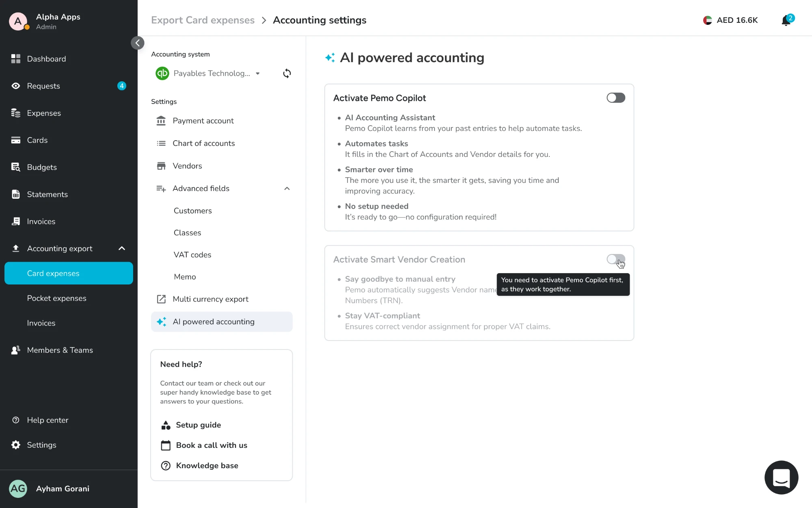Click Book a call with us
The image size is (812, 508).
pyautogui.click(x=204, y=445)
